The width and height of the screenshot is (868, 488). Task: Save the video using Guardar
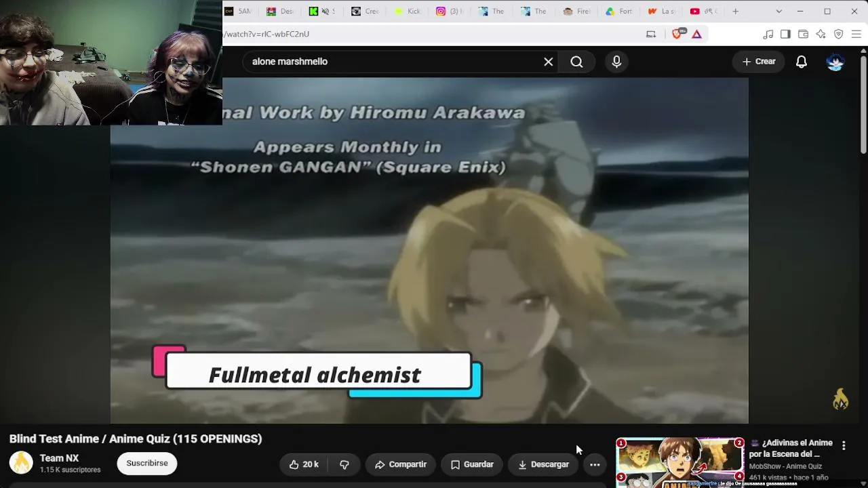coord(472,464)
